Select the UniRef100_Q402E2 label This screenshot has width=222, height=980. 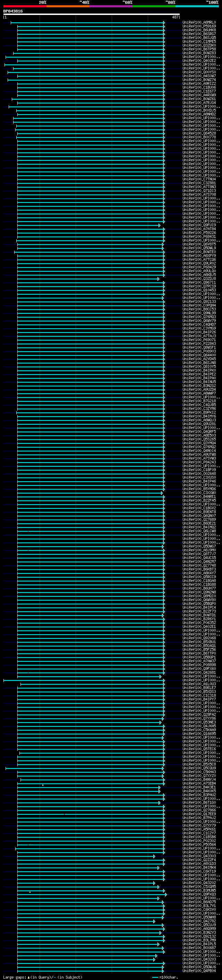(x=199, y=60)
